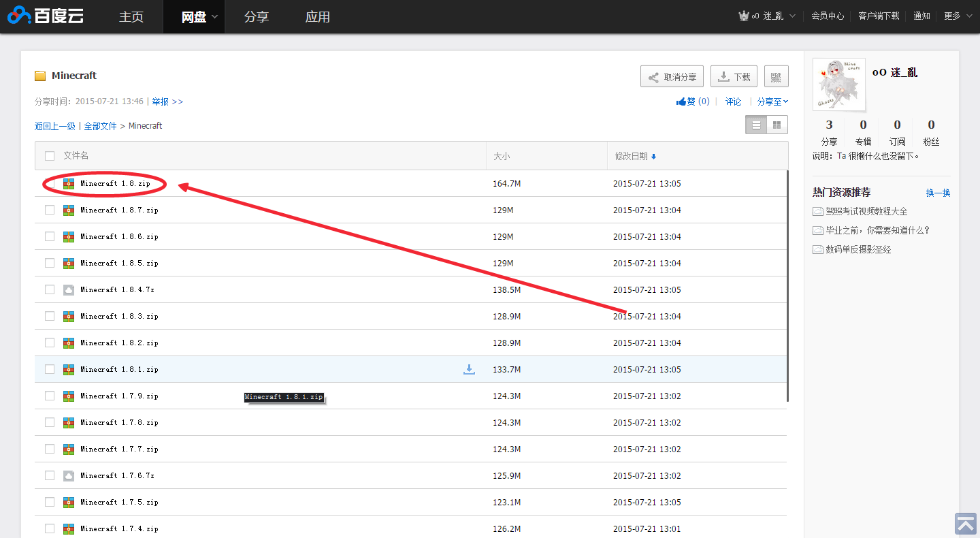980x538 pixels.
Task: Click file icon of Minecraft 1.8.7.zip
Action: coord(69,210)
